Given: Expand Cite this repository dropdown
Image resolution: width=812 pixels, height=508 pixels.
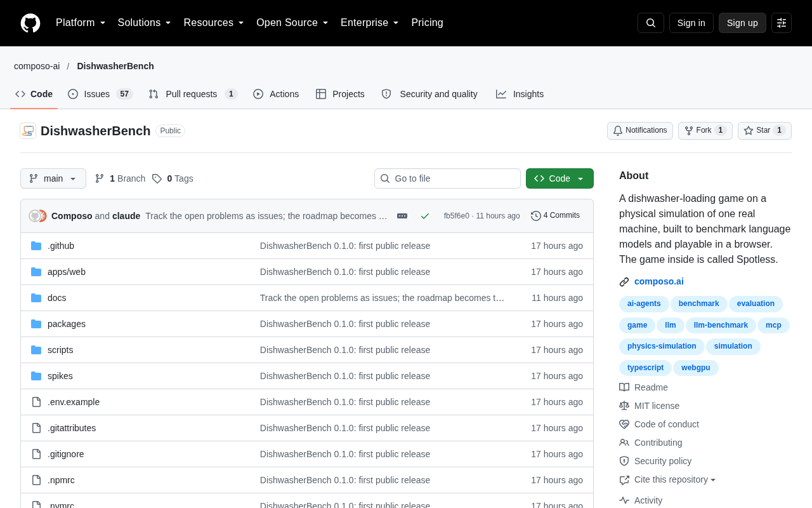Looking at the screenshot, I should click(x=675, y=479).
